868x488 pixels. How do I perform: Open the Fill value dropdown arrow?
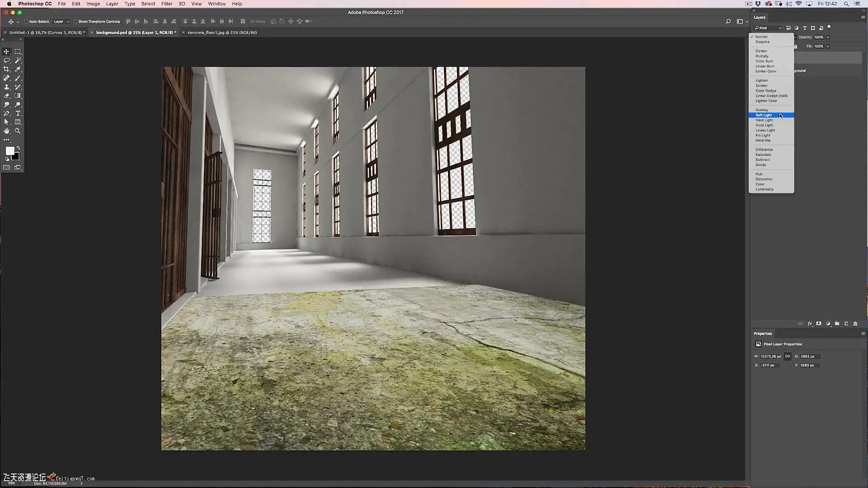coord(828,46)
